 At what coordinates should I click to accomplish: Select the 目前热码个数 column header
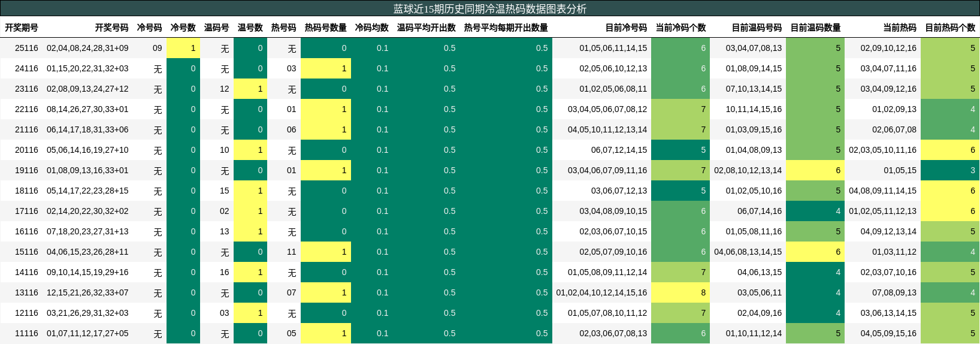tap(950, 28)
